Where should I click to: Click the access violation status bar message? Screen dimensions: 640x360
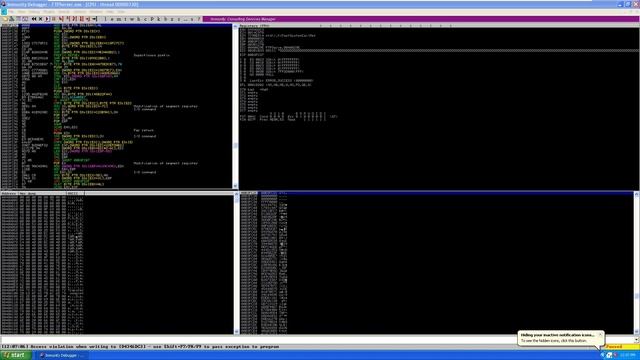pos(141,347)
